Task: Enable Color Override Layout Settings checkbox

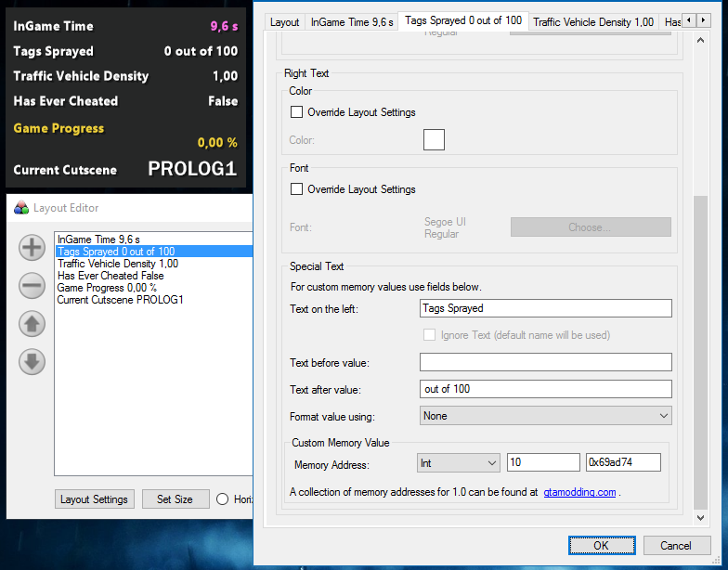Action: 296,112
